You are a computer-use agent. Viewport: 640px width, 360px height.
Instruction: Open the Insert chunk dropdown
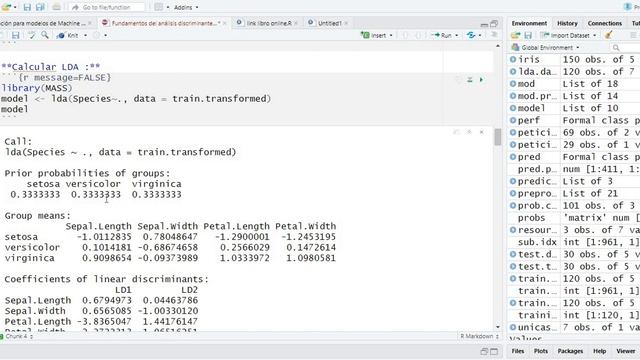377,36
